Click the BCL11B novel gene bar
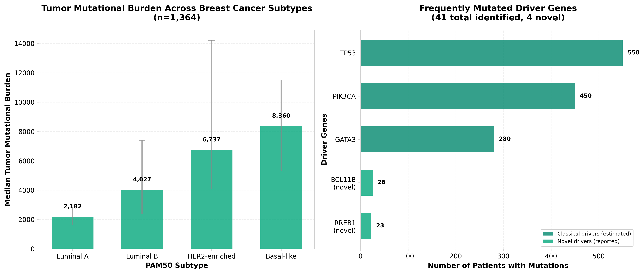The height and width of the screenshot is (274, 644). coord(366,183)
